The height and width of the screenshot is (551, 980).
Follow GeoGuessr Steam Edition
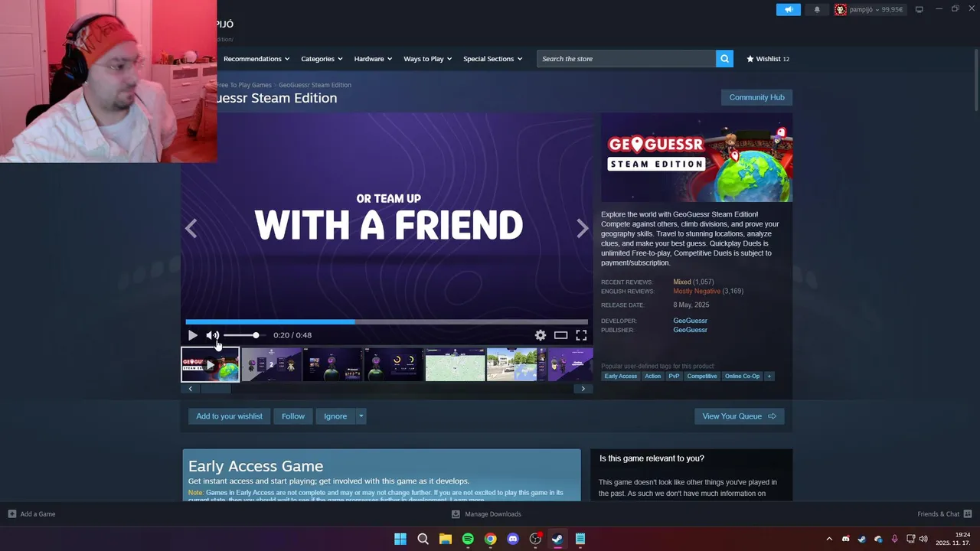tap(292, 416)
